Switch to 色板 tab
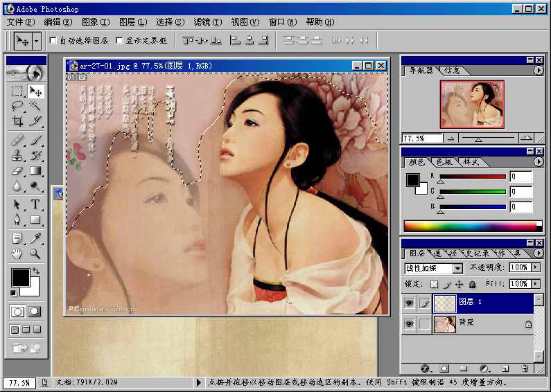 (x=444, y=162)
